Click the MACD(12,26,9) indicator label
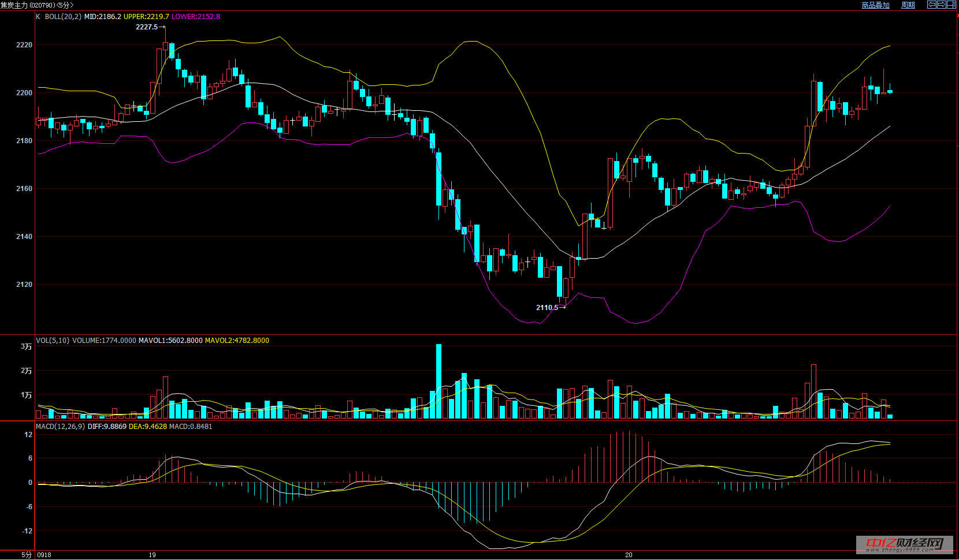This screenshot has width=959, height=560. point(60,427)
